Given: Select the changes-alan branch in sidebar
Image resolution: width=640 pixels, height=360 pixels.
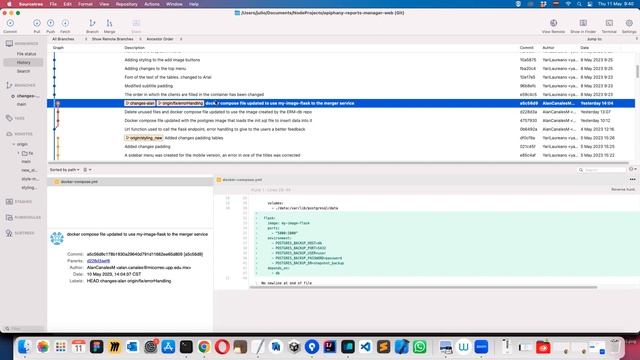Looking at the screenshot, I should coord(28,96).
